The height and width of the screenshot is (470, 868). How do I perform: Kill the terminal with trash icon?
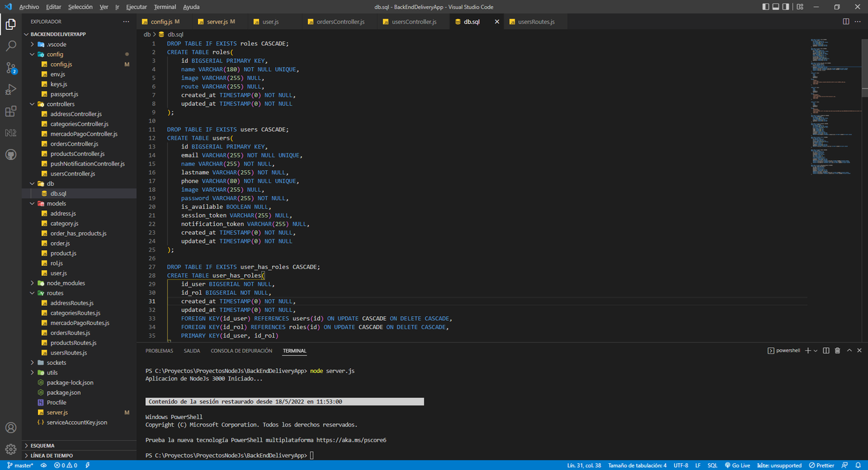837,351
